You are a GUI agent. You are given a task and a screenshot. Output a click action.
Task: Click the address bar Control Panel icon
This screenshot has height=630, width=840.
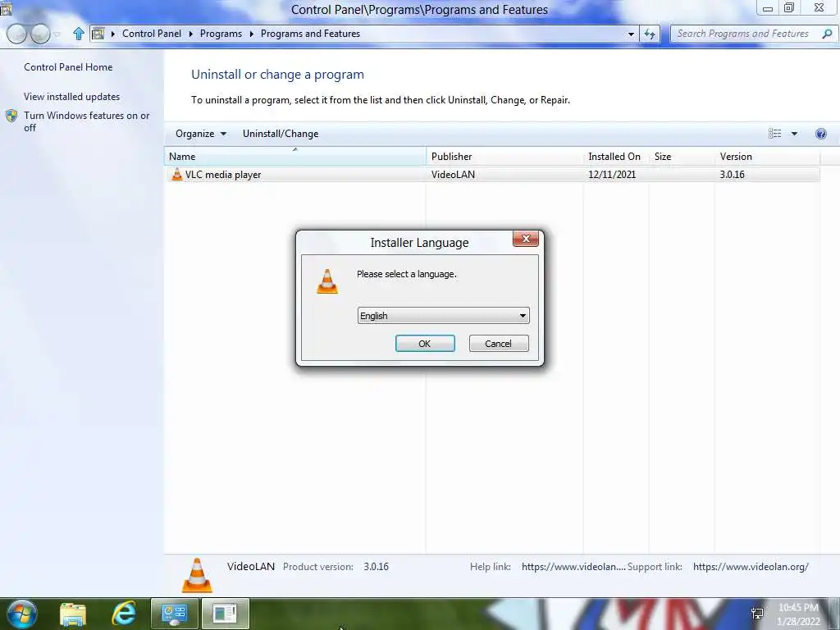point(98,34)
